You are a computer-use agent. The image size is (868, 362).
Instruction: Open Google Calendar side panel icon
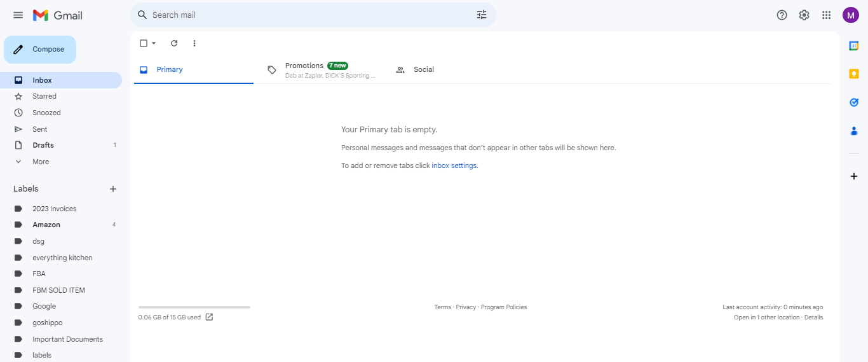854,46
